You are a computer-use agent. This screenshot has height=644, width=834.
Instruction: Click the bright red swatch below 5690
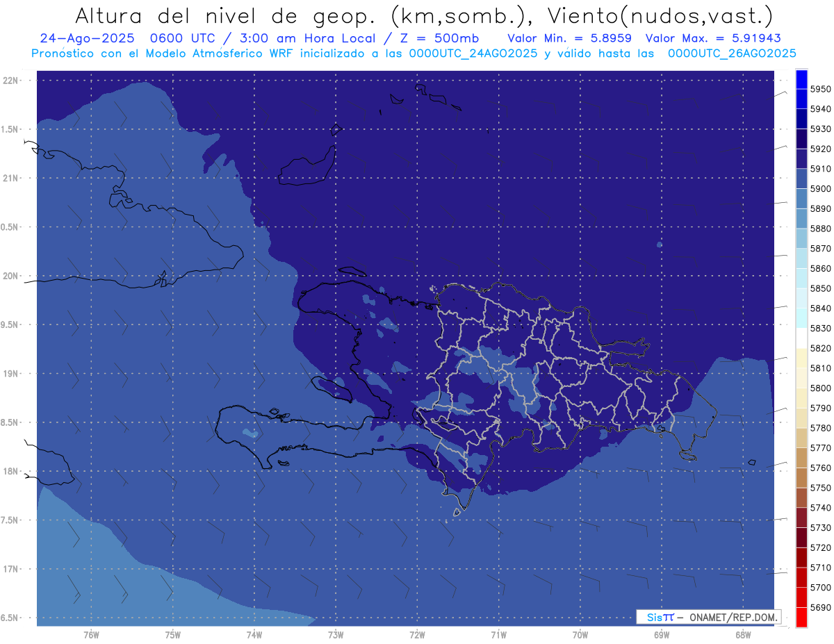pyautogui.click(x=801, y=617)
